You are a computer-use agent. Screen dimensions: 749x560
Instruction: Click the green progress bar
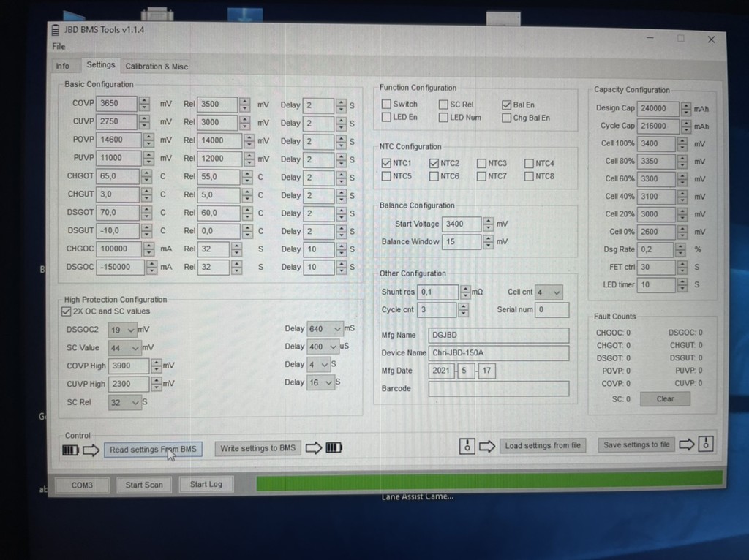tap(489, 481)
